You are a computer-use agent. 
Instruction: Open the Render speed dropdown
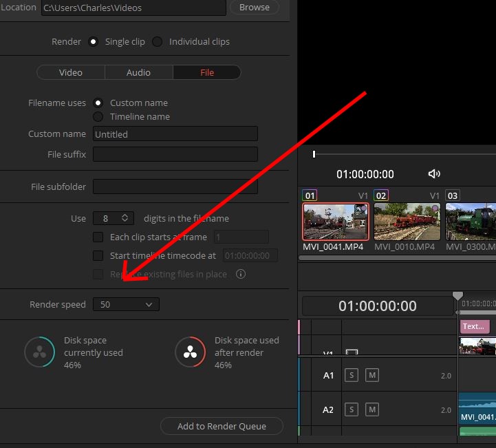point(126,304)
